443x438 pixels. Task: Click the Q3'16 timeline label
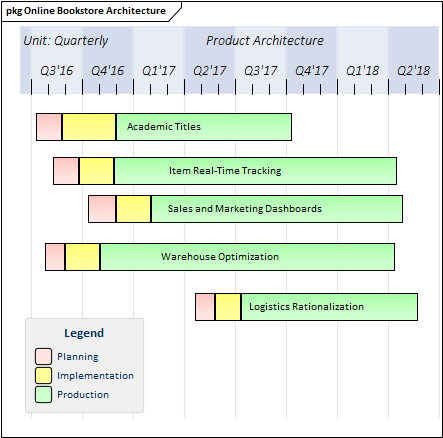point(56,71)
